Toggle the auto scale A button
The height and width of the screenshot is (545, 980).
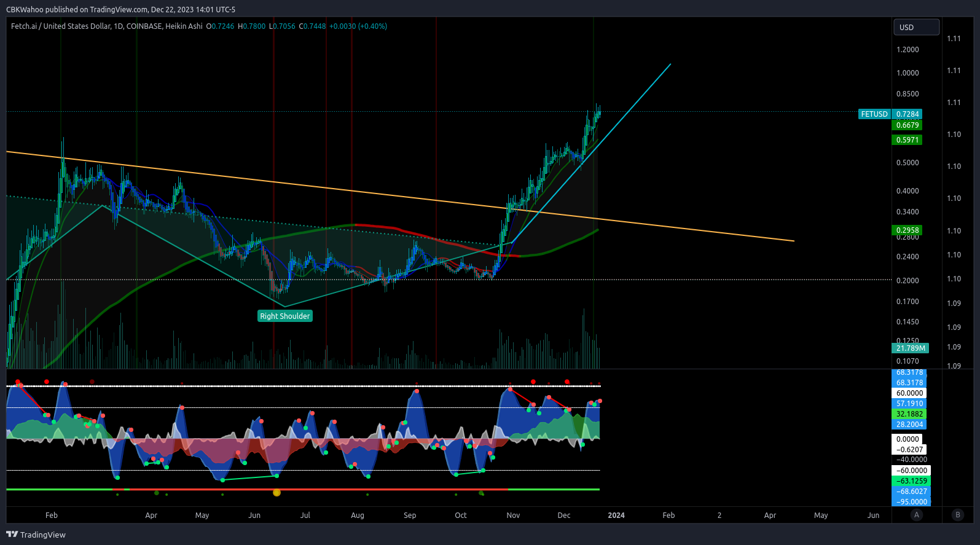(917, 515)
